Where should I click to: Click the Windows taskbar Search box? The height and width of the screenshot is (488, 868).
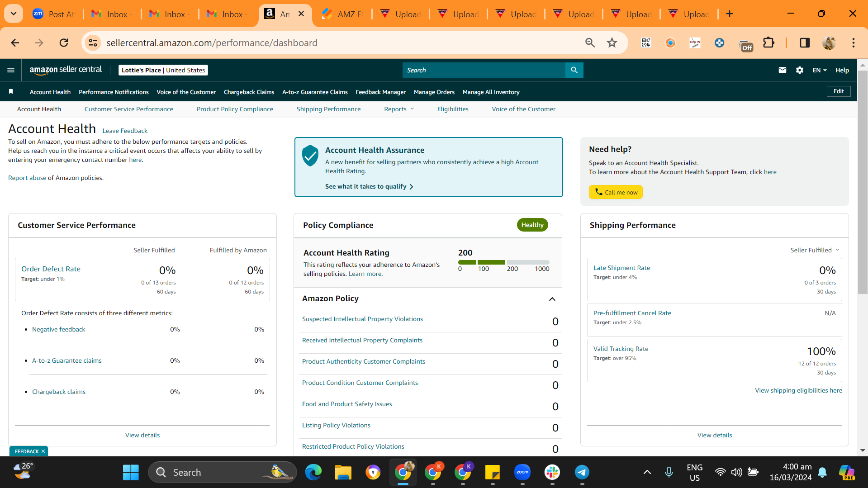click(222, 473)
